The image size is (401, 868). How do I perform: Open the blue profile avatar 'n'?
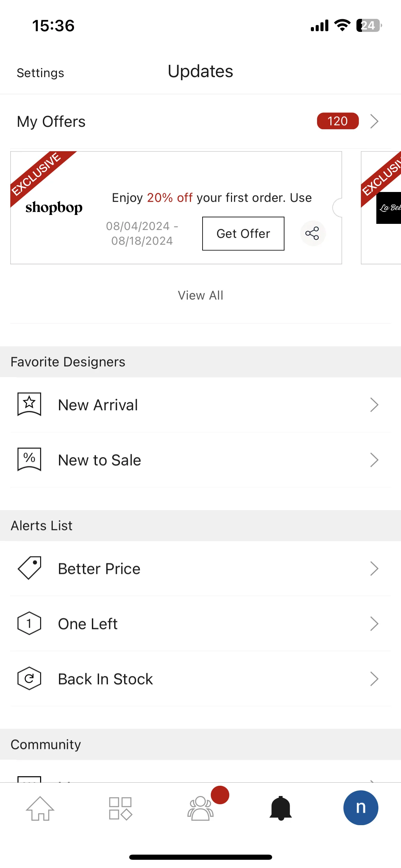361,808
